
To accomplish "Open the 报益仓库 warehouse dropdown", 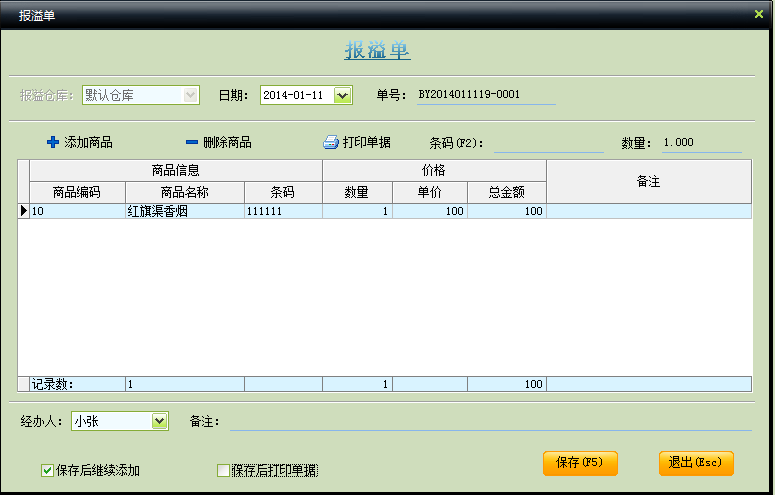I will click(x=190, y=95).
